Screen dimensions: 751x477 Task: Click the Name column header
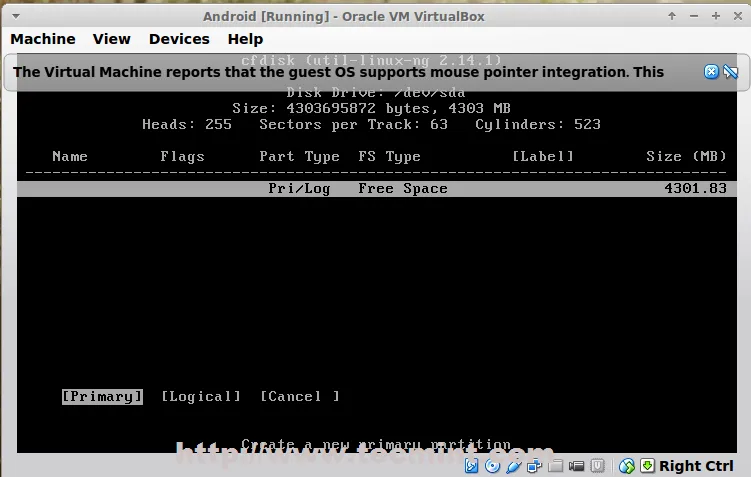point(70,156)
